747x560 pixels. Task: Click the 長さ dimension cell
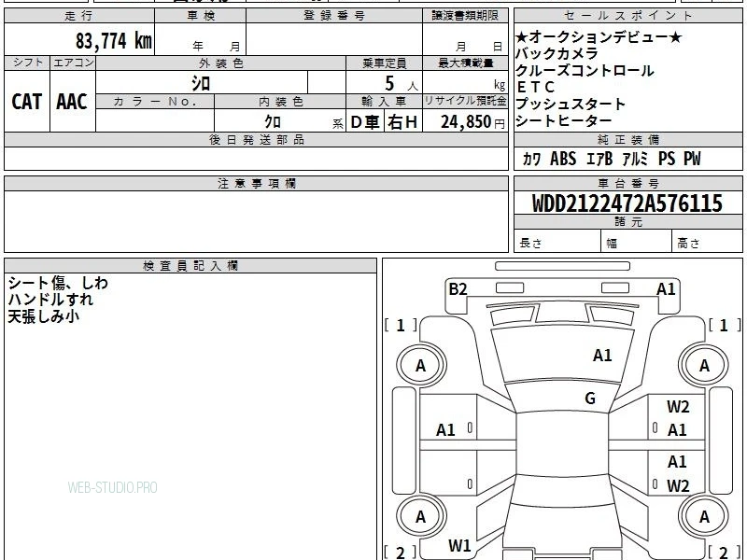557,242
